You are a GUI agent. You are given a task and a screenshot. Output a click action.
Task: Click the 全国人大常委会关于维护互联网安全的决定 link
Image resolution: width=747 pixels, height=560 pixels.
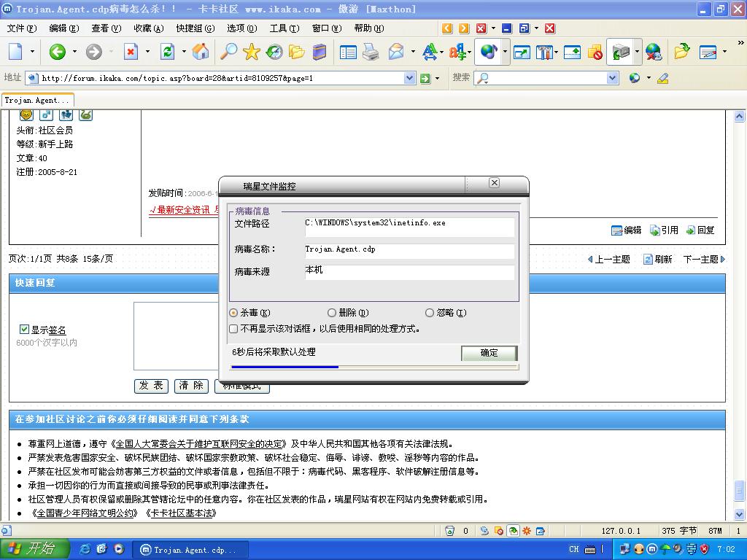199,444
